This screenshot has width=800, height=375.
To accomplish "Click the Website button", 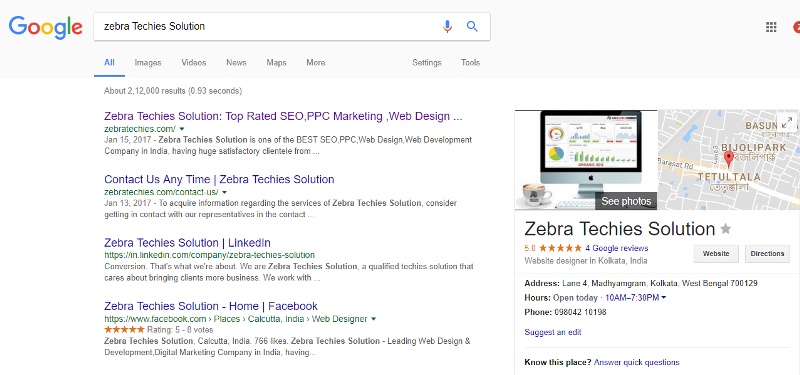I will click(x=716, y=254).
